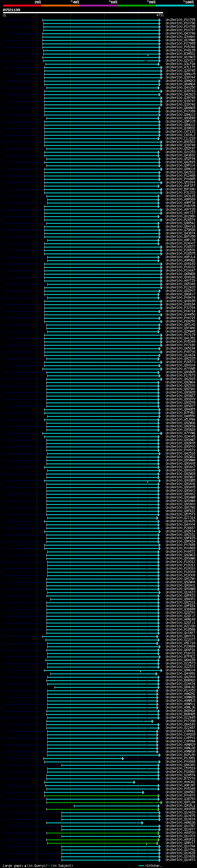197x868 pixels.
Task: Select the UniRef100_P16032 label
Action: tap(180, 267)
